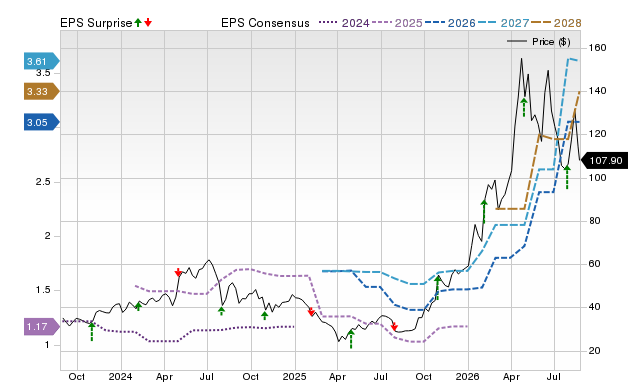Screen dimensions: 640x382
Task: Click the 2026 label on the time axis
Action: point(468,376)
